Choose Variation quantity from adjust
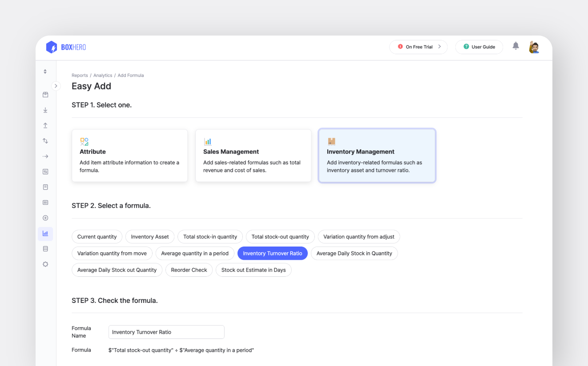Screen dimensions: 588x366 tap(359, 237)
